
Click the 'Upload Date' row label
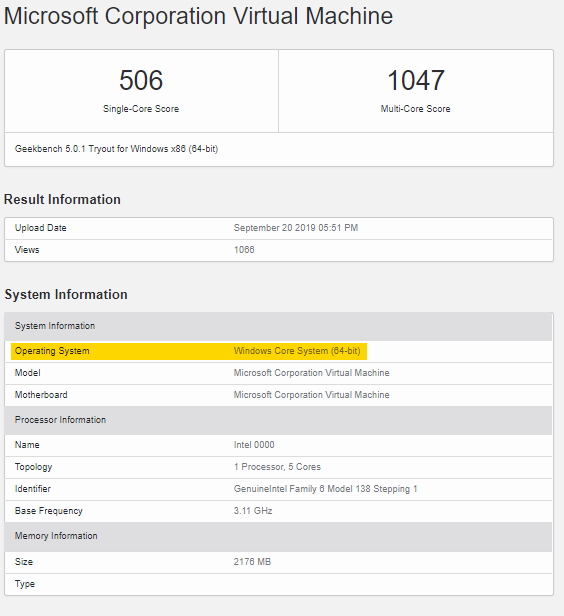(x=40, y=228)
